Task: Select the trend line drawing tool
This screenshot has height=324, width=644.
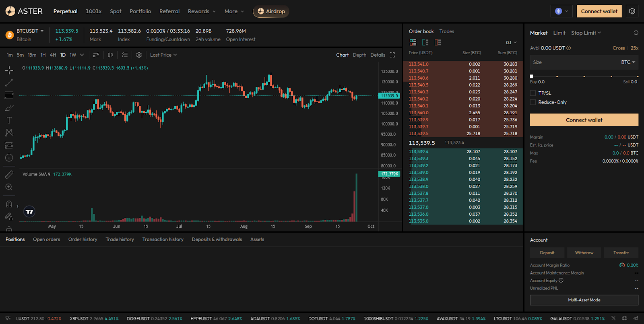Action: coord(9,83)
